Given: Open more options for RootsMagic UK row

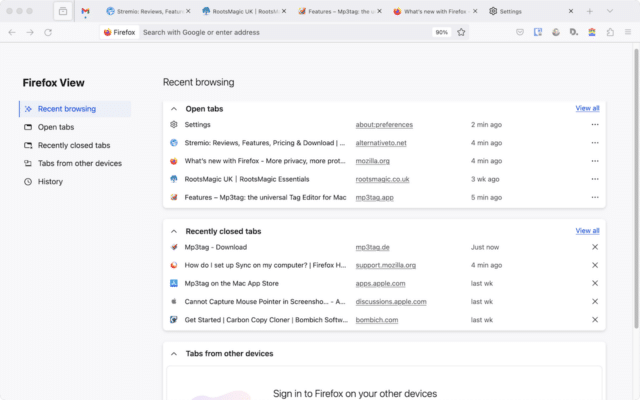Looking at the screenshot, I should [x=595, y=179].
